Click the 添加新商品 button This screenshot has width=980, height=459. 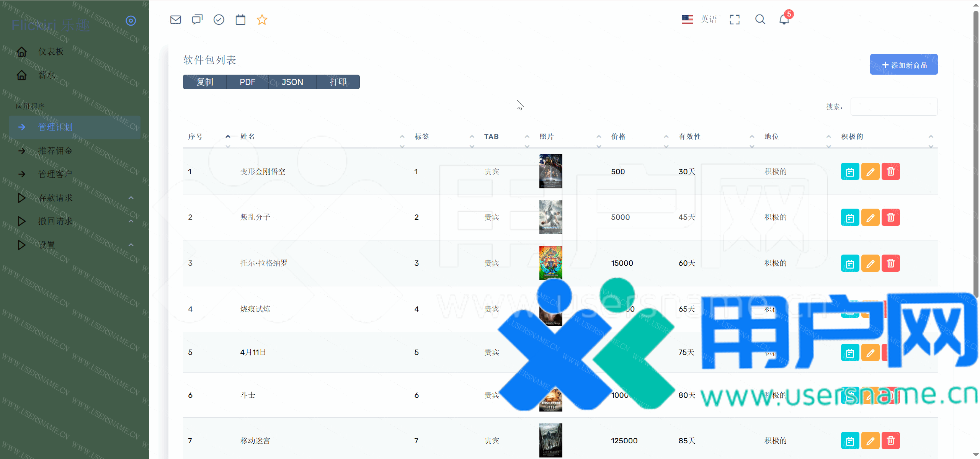coord(903,65)
